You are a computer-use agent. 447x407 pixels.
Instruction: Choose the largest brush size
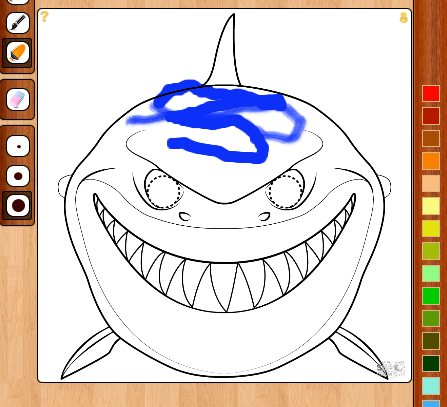(18, 205)
